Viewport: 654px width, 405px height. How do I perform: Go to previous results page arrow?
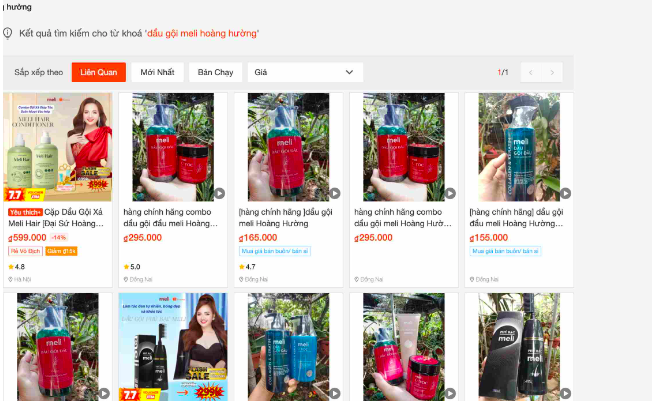click(531, 73)
